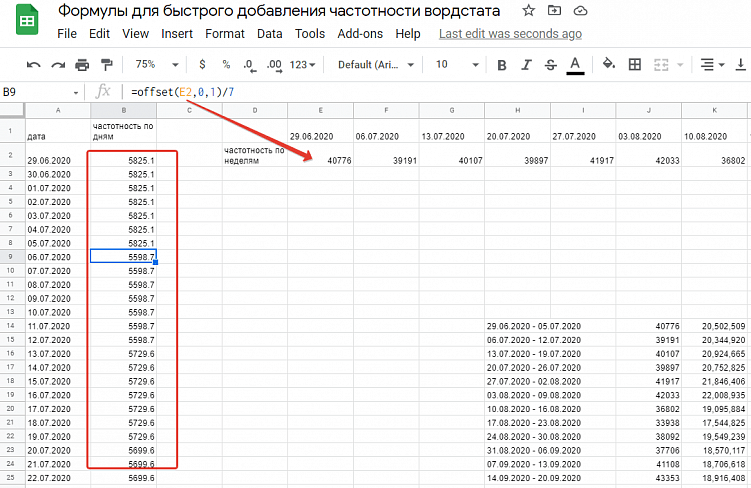Open vertical align option
This screenshot has width=751, height=488.
pyautogui.click(x=740, y=65)
